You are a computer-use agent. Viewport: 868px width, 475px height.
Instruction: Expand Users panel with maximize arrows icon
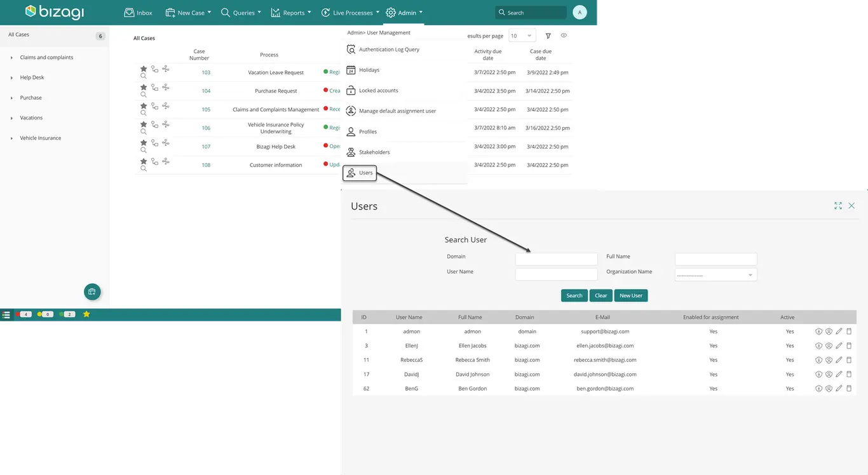coord(838,206)
